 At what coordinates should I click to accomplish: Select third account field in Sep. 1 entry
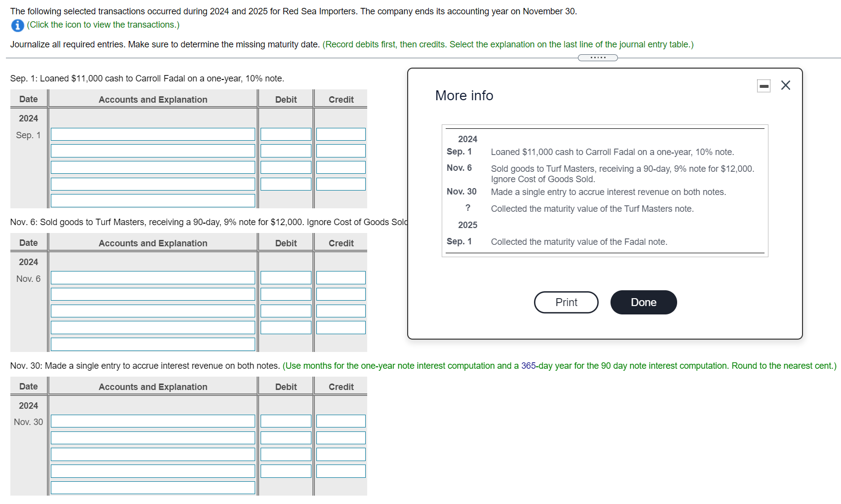[x=153, y=167]
